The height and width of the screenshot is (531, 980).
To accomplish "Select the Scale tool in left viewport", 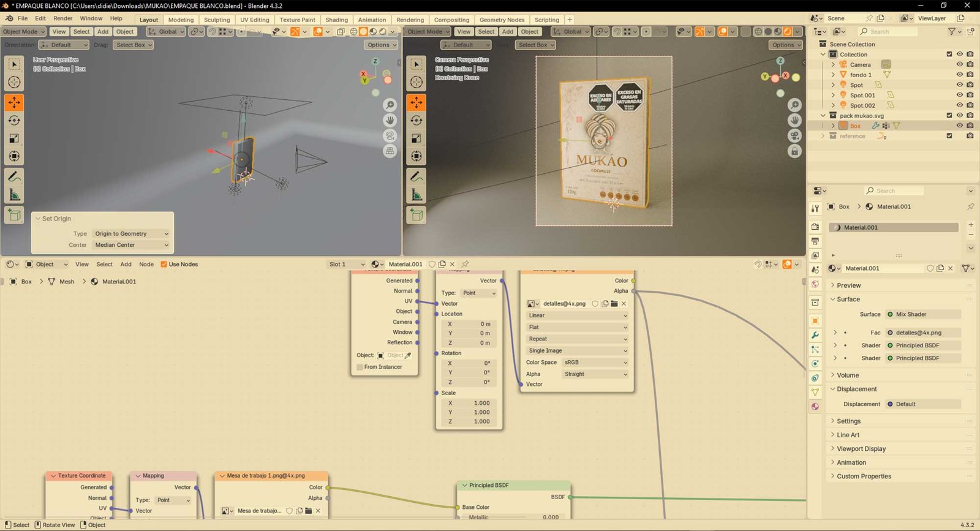I will (14, 138).
